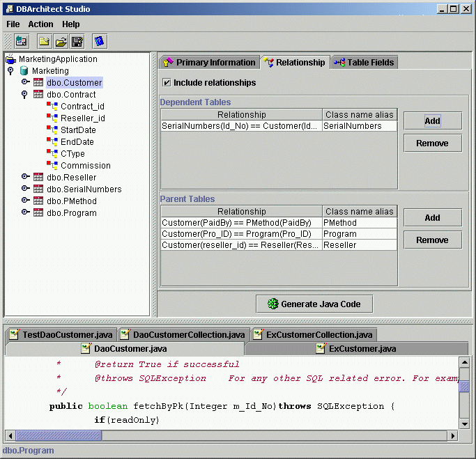Click the CType field icon
476x459 pixels.
tap(52, 153)
